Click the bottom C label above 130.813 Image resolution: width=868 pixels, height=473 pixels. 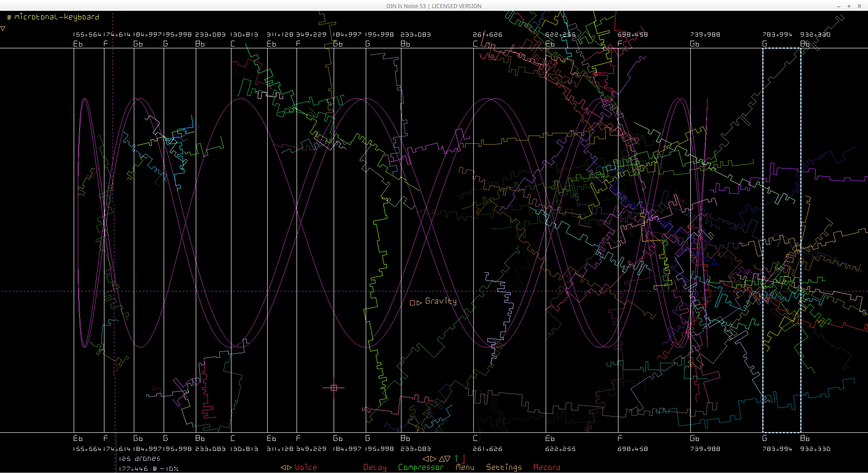point(233,438)
